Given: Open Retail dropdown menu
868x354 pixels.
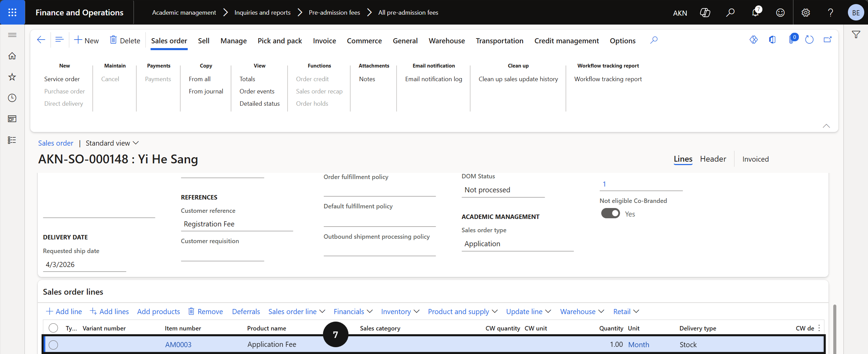Looking at the screenshot, I should click(x=626, y=311).
